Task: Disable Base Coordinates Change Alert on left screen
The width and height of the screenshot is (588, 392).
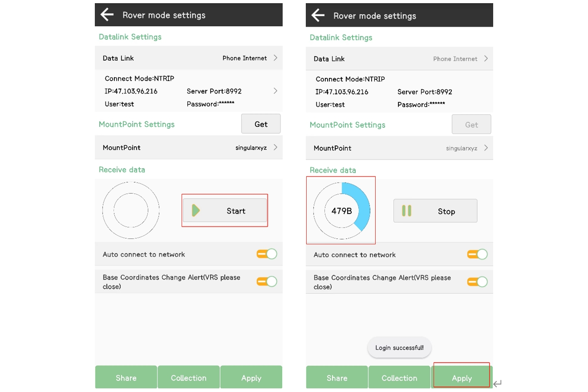Action: click(267, 281)
